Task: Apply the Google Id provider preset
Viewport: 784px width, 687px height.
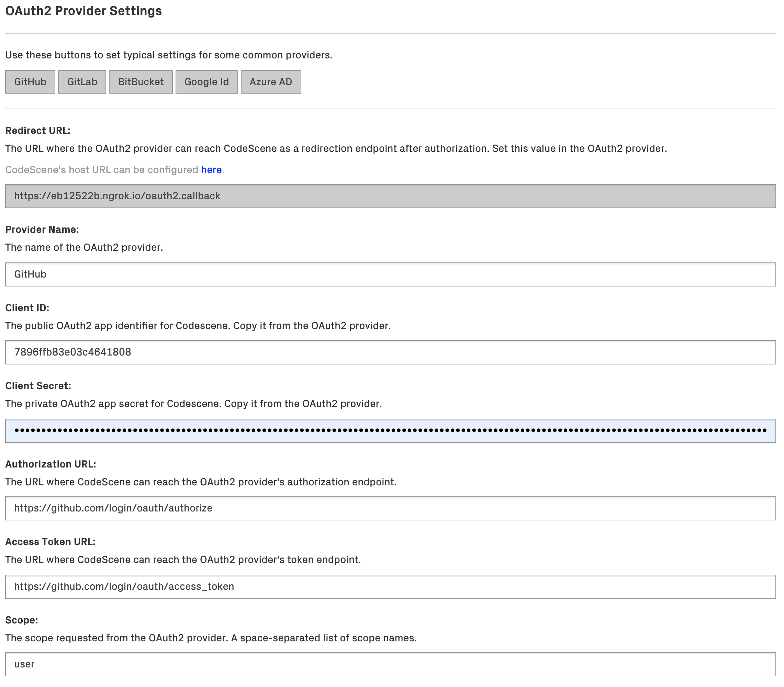Action: pos(206,82)
